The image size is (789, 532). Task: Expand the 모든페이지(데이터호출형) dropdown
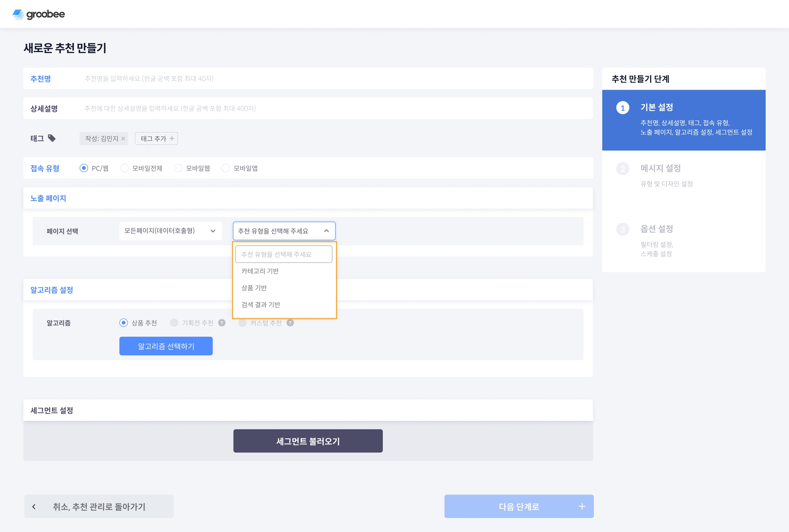click(x=170, y=231)
